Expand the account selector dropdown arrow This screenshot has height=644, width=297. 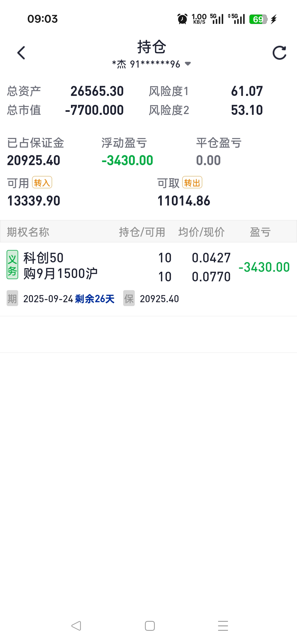(188, 64)
